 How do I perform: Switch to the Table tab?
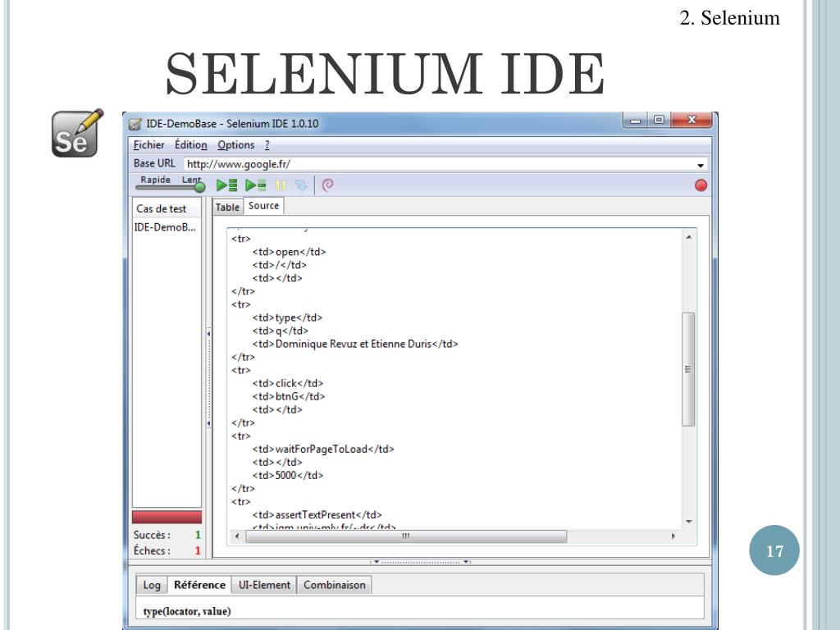tap(228, 208)
